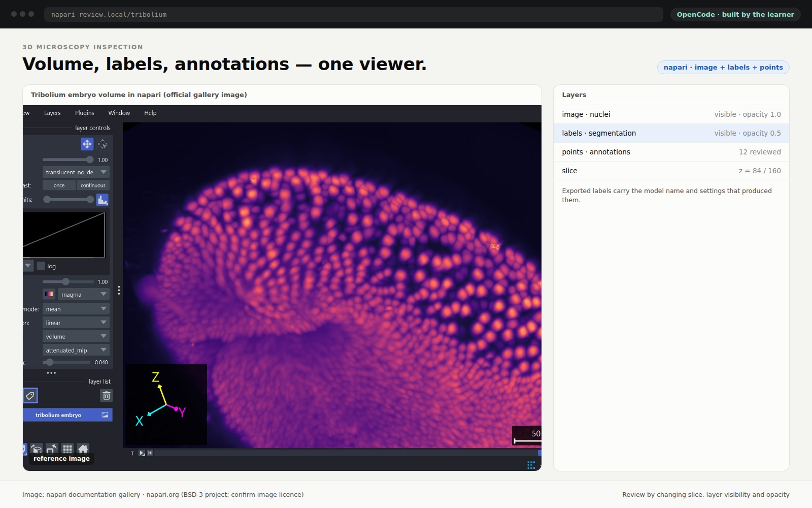Select the tribolium embryo layer item
Image resolution: width=812 pixels, height=508 pixels.
[x=67, y=415]
